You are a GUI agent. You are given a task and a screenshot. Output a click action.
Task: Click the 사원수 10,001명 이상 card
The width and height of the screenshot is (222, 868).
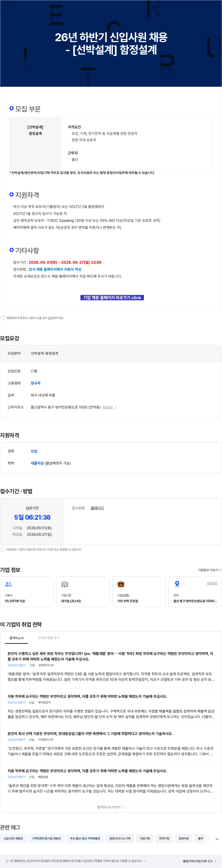(27, 592)
